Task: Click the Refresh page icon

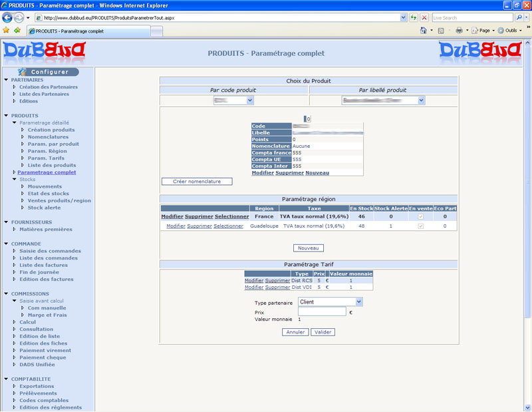Action: pos(414,17)
